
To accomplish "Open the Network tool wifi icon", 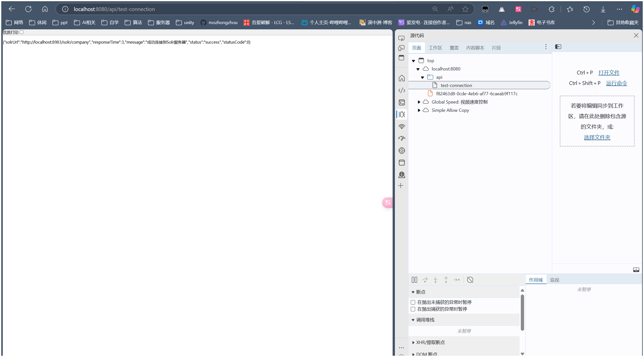I will (402, 127).
